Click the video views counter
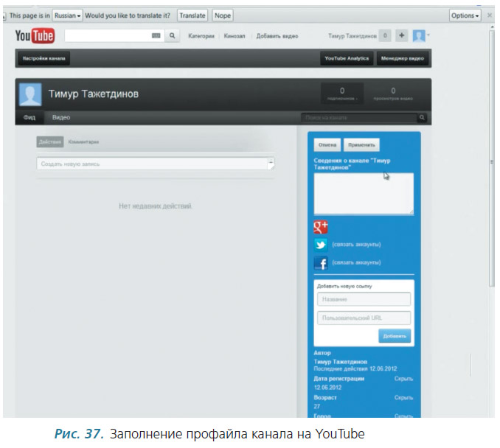 393,94
